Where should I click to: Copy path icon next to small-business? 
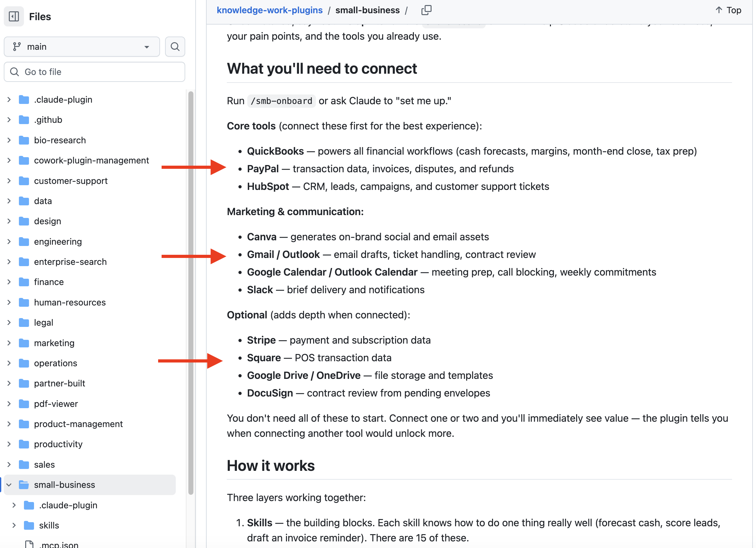point(426,10)
